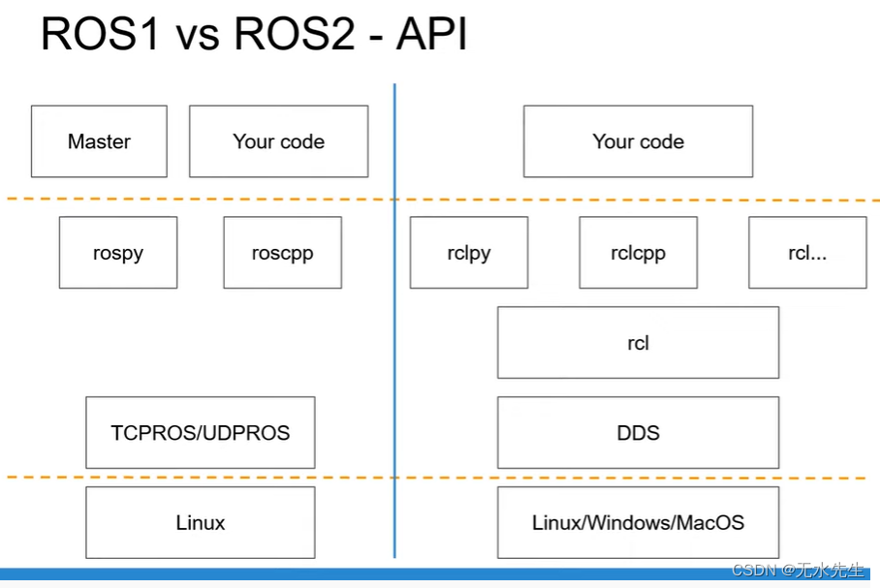Click the rospy component box
This screenshot has height=588, width=880.
pos(118,253)
